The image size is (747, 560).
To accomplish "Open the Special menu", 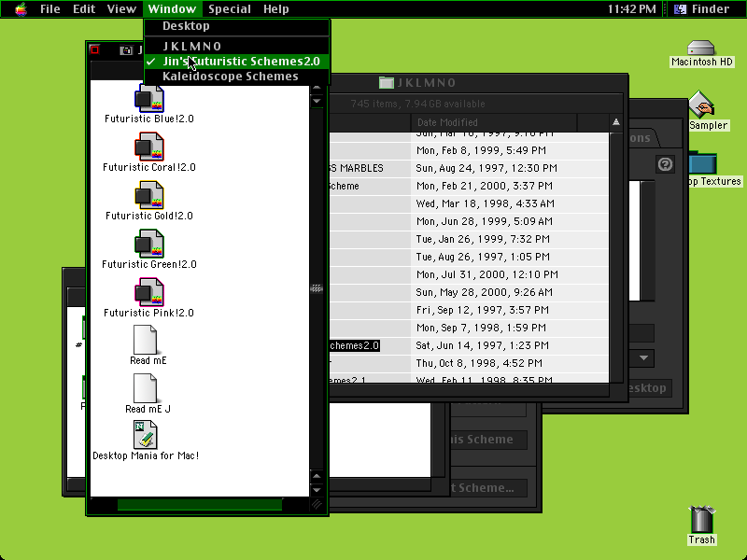I will pos(229,9).
